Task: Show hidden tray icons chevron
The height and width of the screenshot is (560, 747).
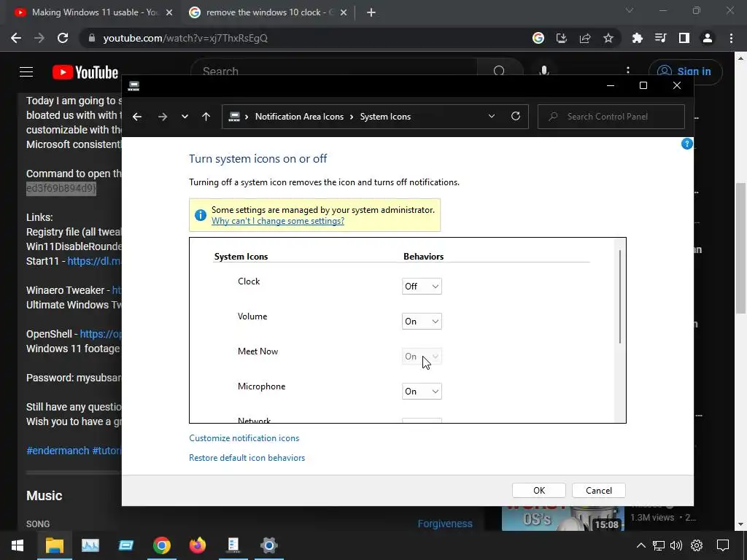Action: tap(641, 545)
